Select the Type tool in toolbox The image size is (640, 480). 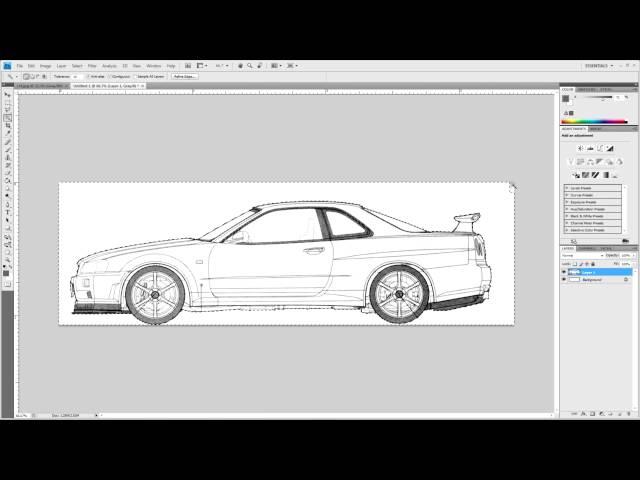(7, 213)
